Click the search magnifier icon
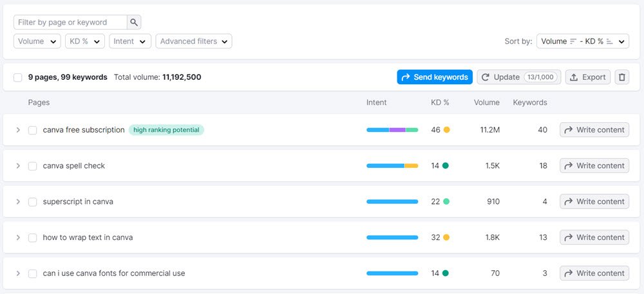Image resolution: width=644 pixels, height=294 pixels. (134, 23)
